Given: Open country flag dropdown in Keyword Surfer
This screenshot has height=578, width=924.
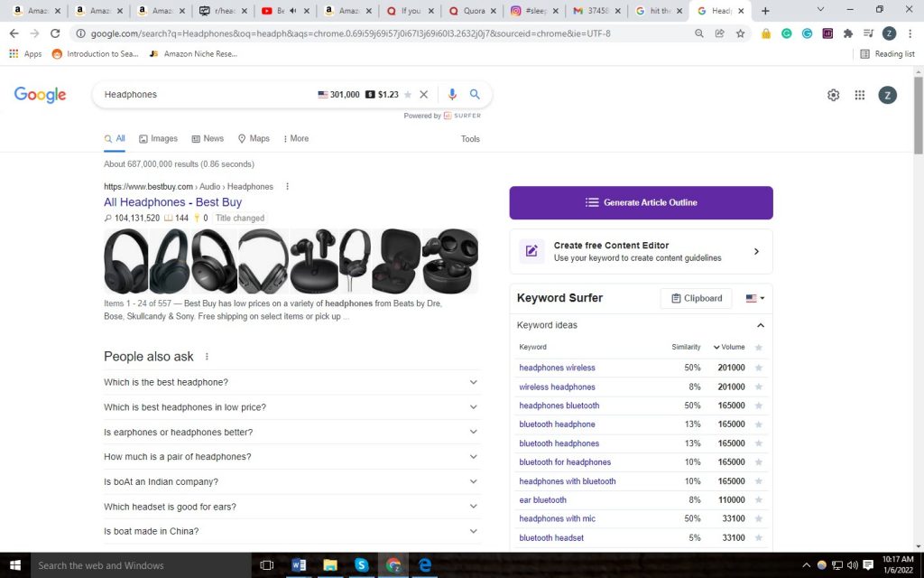Looking at the screenshot, I should point(755,298).
